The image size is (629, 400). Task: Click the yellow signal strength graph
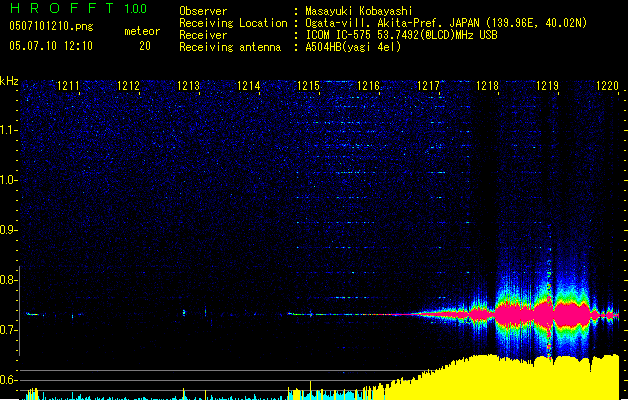coord(501,379)
